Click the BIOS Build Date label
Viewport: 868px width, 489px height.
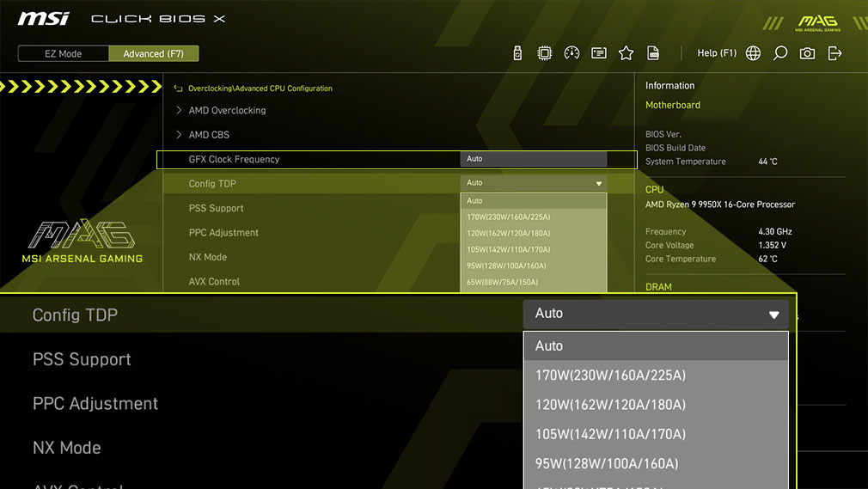(x=675, y=148)
